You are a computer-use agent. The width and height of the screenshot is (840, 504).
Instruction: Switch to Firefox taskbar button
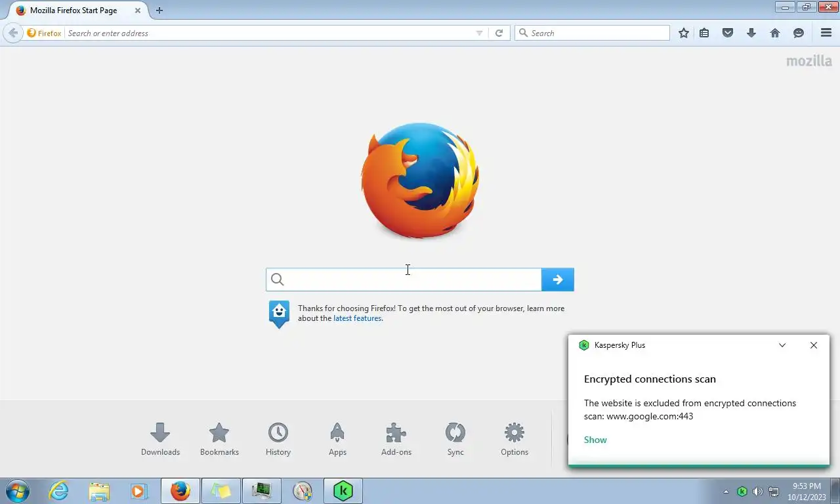[x=180, y=491]
